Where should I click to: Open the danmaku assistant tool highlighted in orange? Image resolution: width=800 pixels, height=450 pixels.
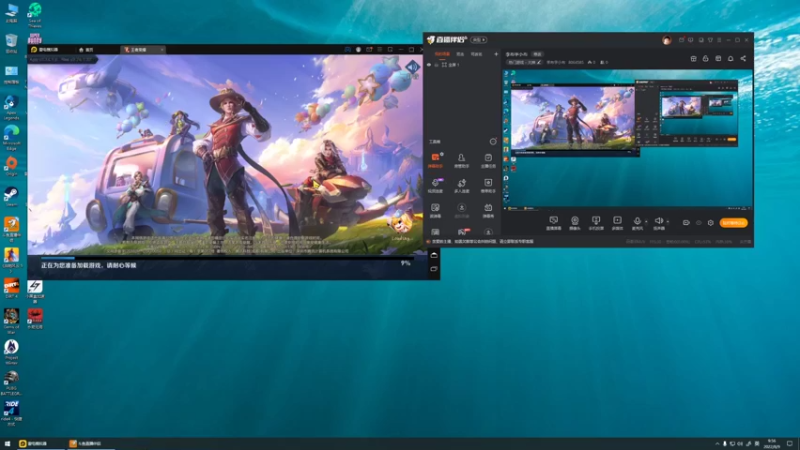435,160
